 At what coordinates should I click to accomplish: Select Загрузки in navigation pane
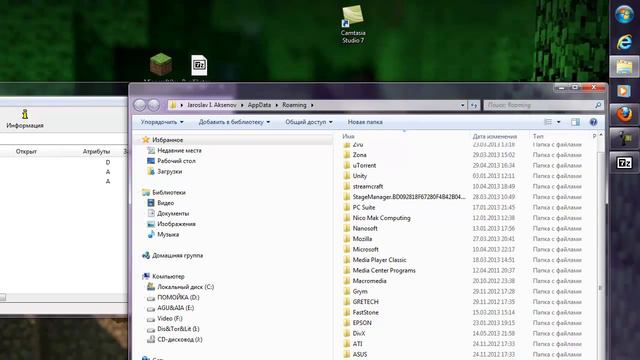169,172
